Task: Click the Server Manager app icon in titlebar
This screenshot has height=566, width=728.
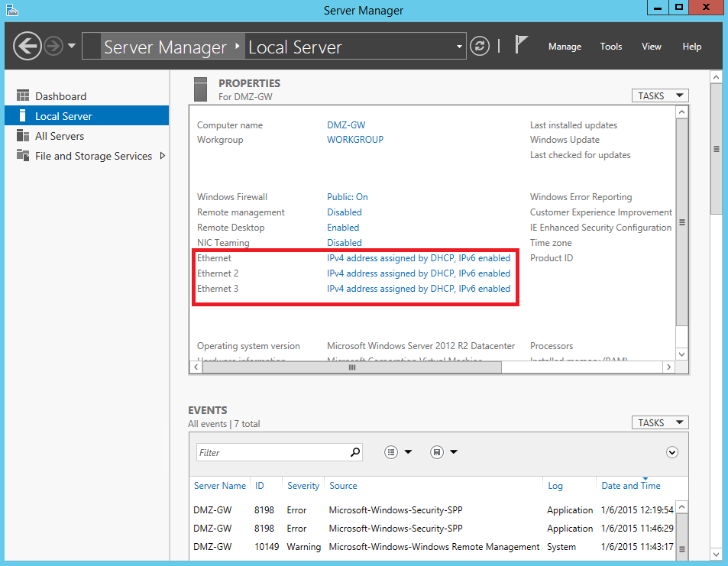Action: click(11, 10)
